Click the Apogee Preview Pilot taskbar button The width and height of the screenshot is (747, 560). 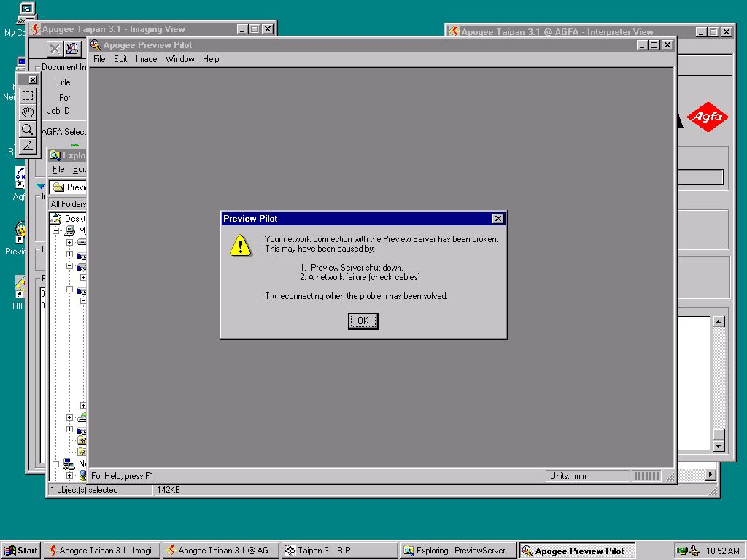click(577, 551)
